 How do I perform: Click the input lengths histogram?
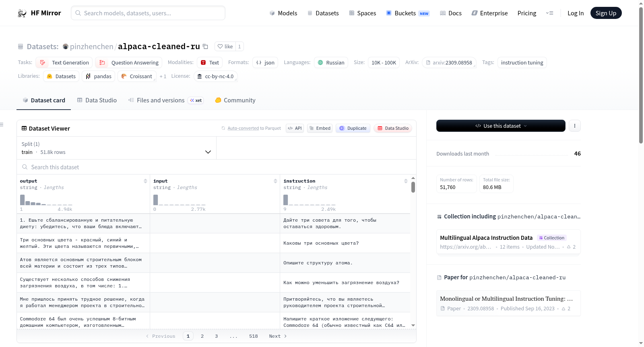(180, 200)
